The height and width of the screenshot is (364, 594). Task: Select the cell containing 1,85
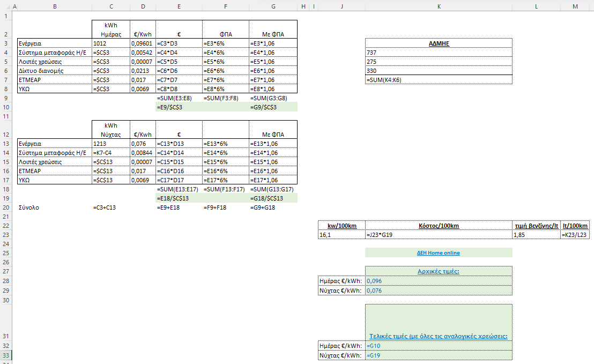537,235
